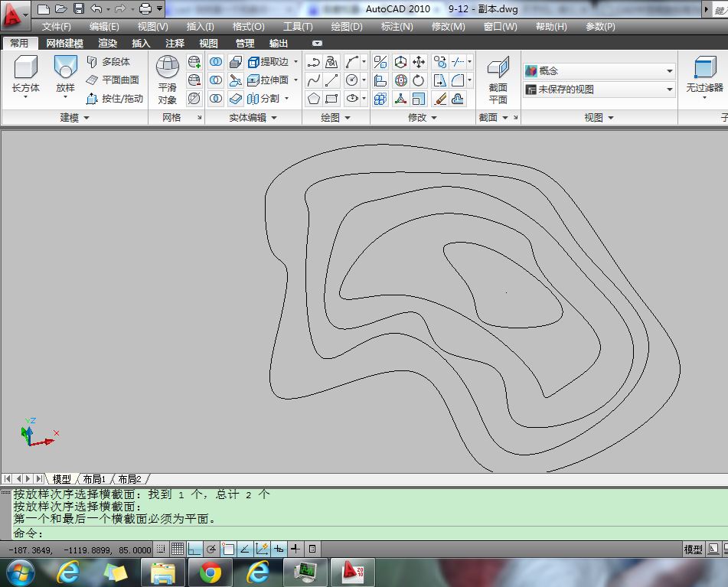Click the coordinates readout in status bar
Image resolution: width=728 pixels, height=587 pixels.
80,549
